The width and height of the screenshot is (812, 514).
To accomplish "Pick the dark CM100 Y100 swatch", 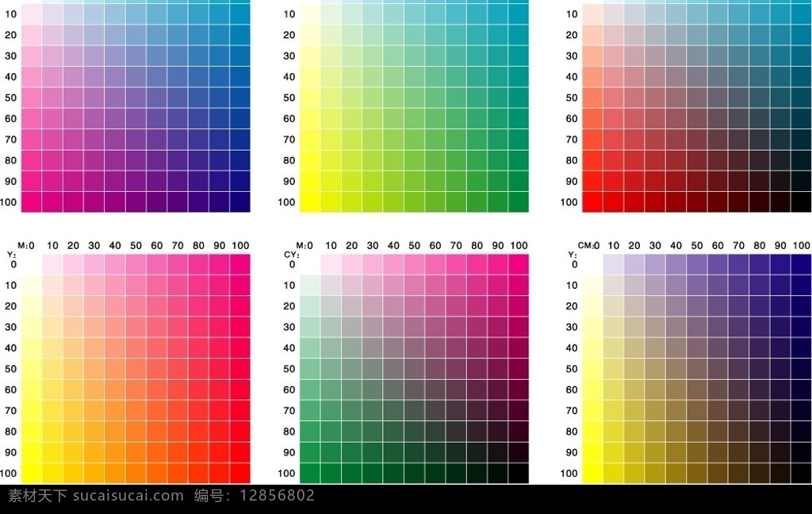I will (x=801, y=474).
